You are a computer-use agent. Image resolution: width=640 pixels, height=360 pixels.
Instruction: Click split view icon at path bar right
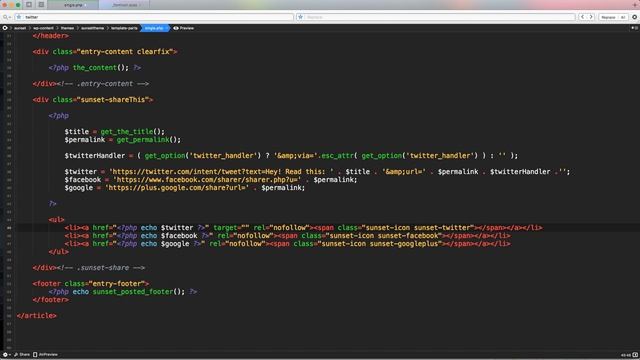[x=634, y=28]
